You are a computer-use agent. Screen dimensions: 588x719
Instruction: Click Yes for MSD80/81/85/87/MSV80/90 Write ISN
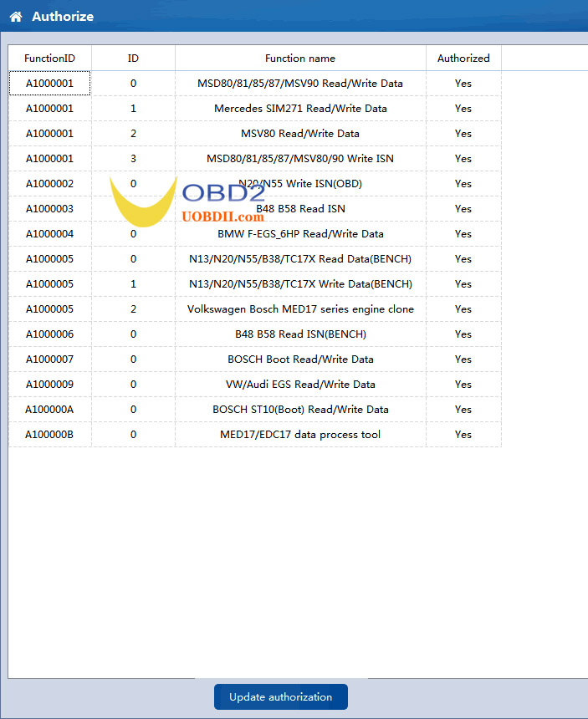tap(463, 159)
